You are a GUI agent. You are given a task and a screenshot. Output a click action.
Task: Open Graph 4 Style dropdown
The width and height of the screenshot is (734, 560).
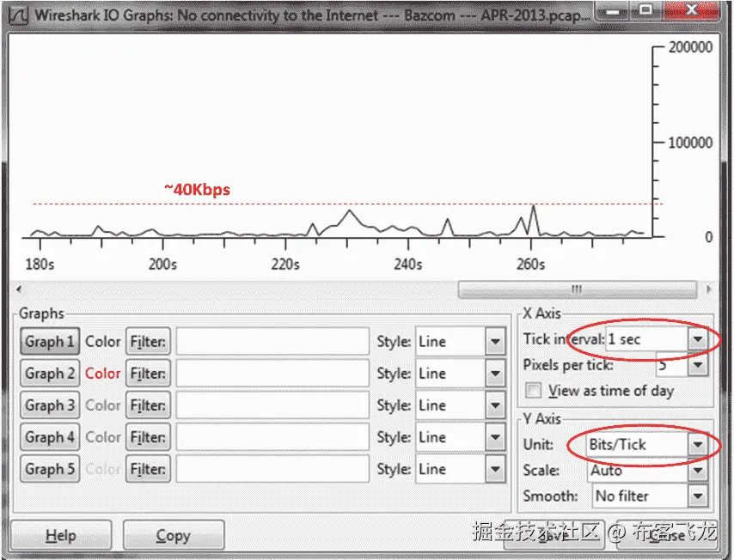point(495,437)
